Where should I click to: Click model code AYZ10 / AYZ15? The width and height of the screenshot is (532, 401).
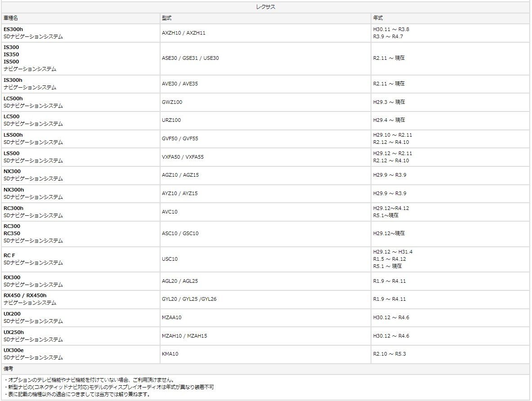(x=180, y=193)
